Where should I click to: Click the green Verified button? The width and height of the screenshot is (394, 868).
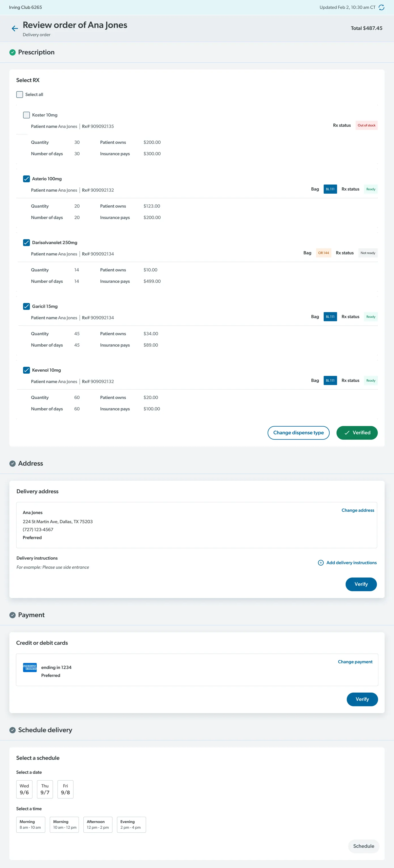click(x=357, y=433)
